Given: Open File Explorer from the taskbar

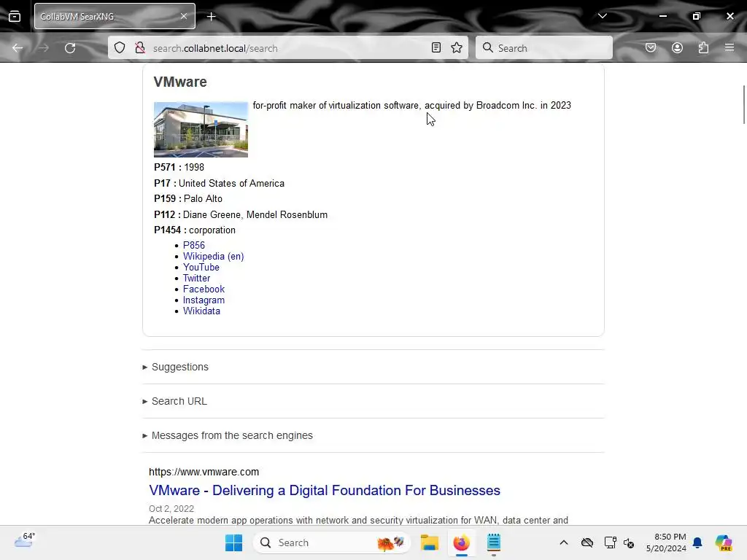Looking at the screenshot, I should click(429, 542).
